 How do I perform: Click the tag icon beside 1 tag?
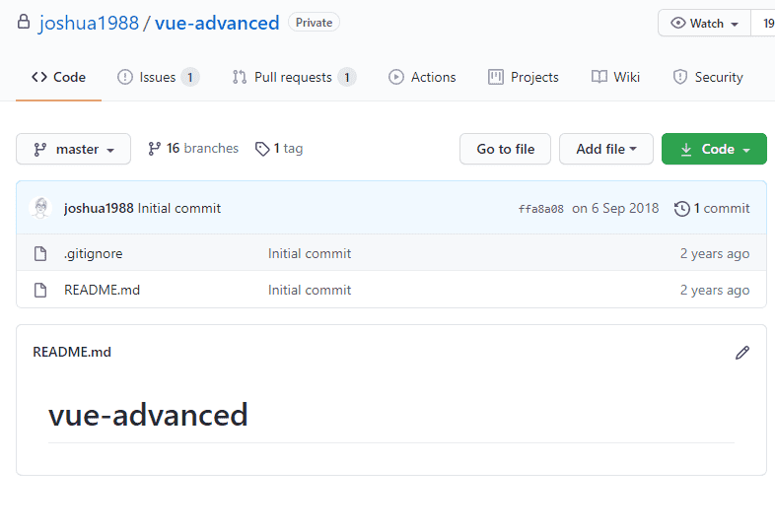tap(262, 149)
